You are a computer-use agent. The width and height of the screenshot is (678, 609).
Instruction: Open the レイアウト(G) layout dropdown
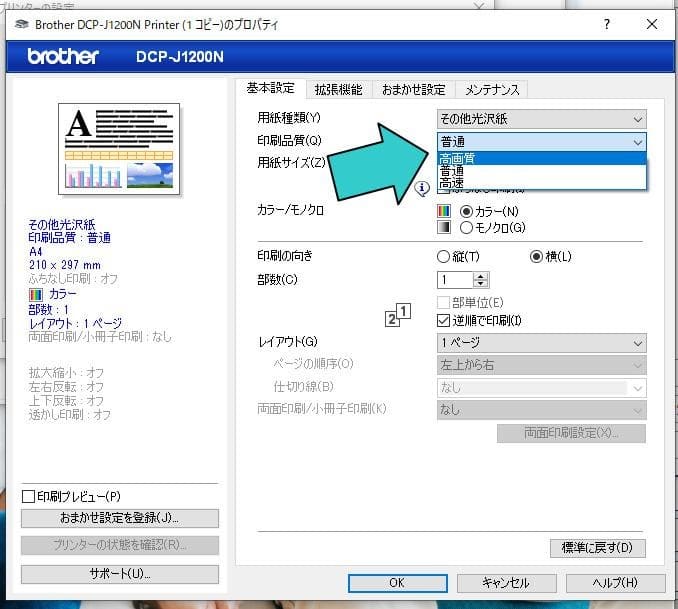pyautogui.click(x=542, y=343)
